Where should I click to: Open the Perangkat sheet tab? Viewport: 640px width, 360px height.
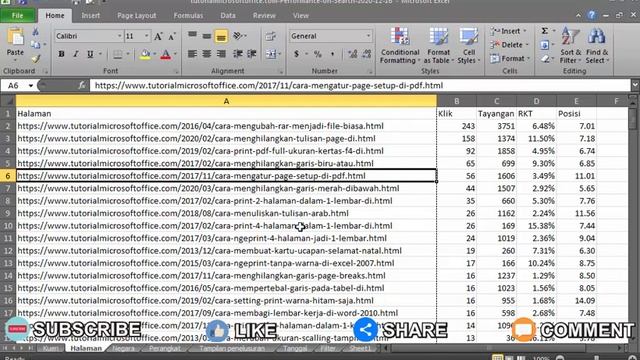click(164, 348)
